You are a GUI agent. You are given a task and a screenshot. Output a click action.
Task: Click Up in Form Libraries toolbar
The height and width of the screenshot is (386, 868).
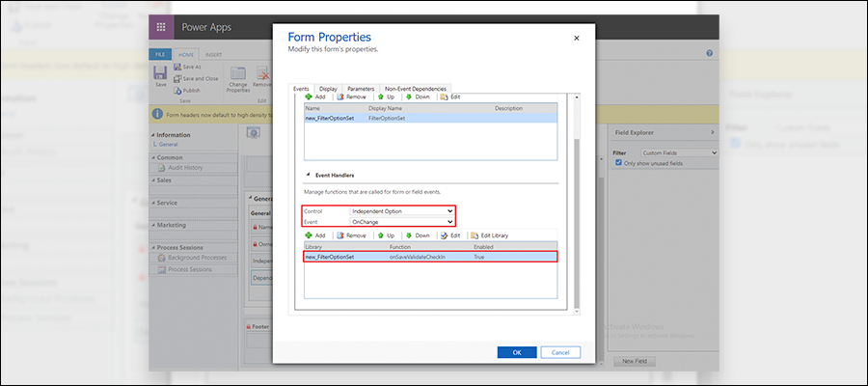click(x=386, y=96)
